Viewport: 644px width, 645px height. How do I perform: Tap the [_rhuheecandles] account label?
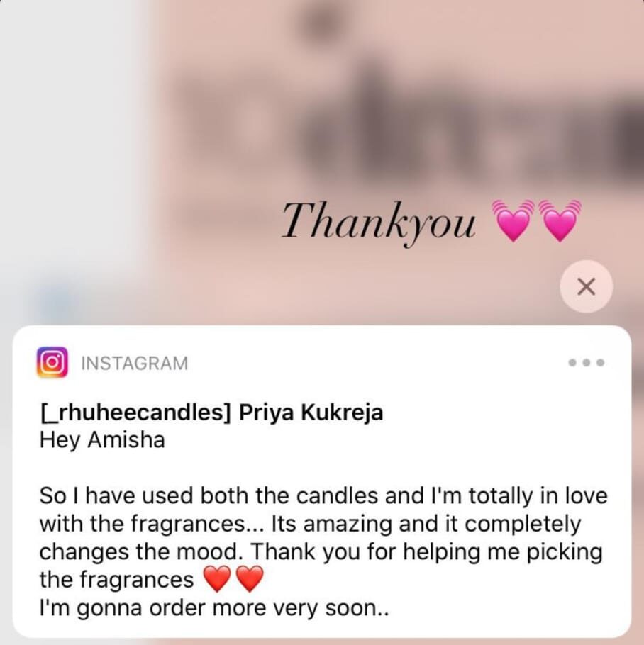pyautogui.click(x=135, y=413)
